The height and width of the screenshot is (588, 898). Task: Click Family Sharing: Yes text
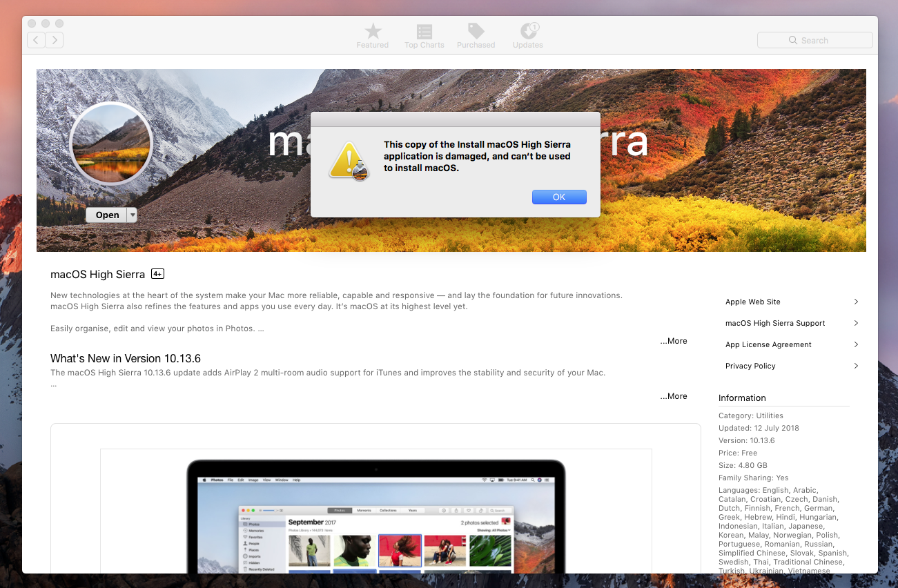753,478
